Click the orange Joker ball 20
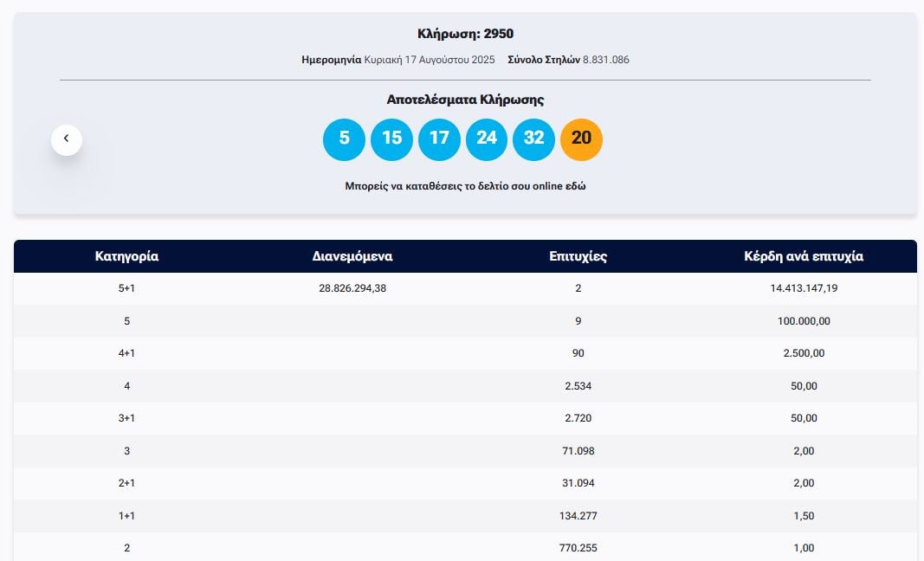The width and height of the screenshot is (924, 561). click(581, 139)
